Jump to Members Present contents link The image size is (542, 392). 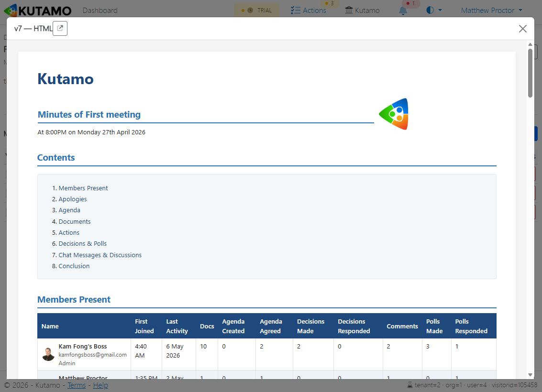pyautogui.click(x=83, y=188)
